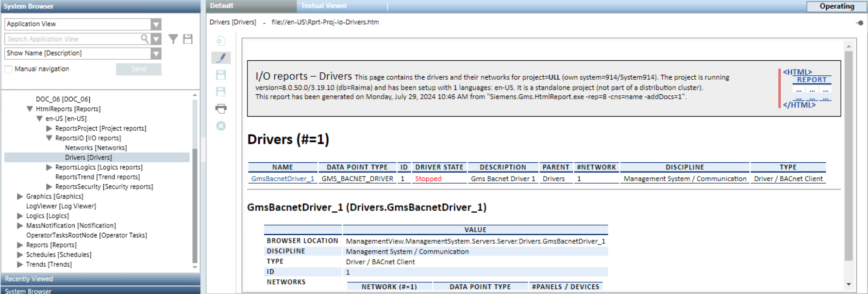
Task: Print the Drivers report
Action: click(221, 108)
